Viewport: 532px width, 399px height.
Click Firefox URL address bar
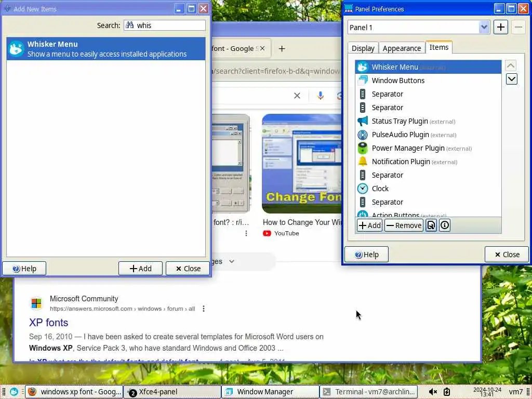(276, 71)
